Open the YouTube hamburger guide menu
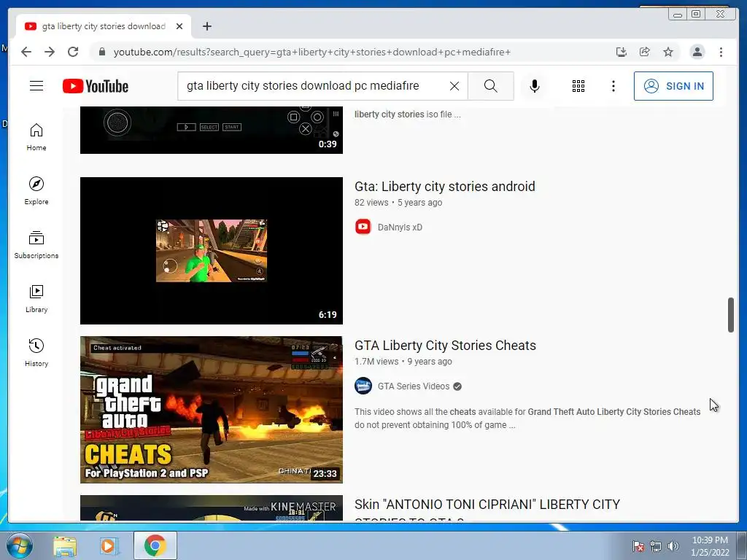Image resolution: width=747 pixels, height=560 pixels. 36,86
